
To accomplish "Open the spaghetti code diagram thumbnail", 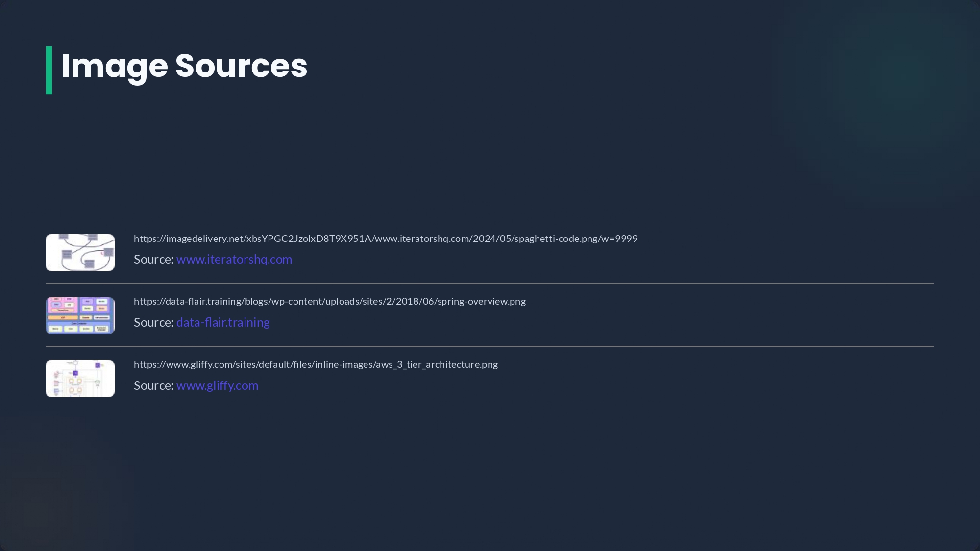I will pyautogui.click(x=80, y=252).
